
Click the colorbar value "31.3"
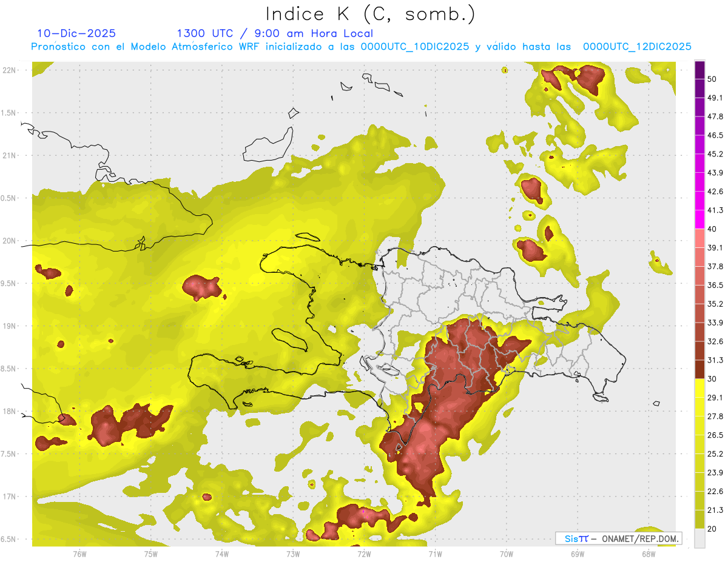pos(716,360)
